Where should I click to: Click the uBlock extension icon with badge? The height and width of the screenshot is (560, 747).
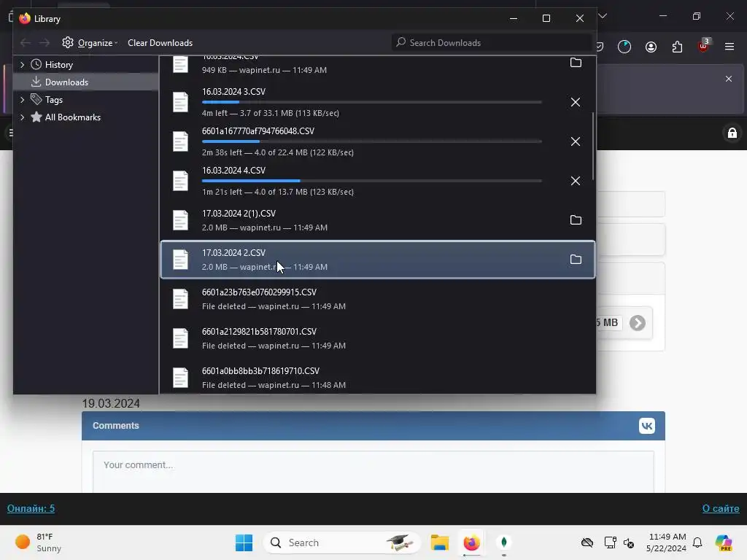(704, 46)
